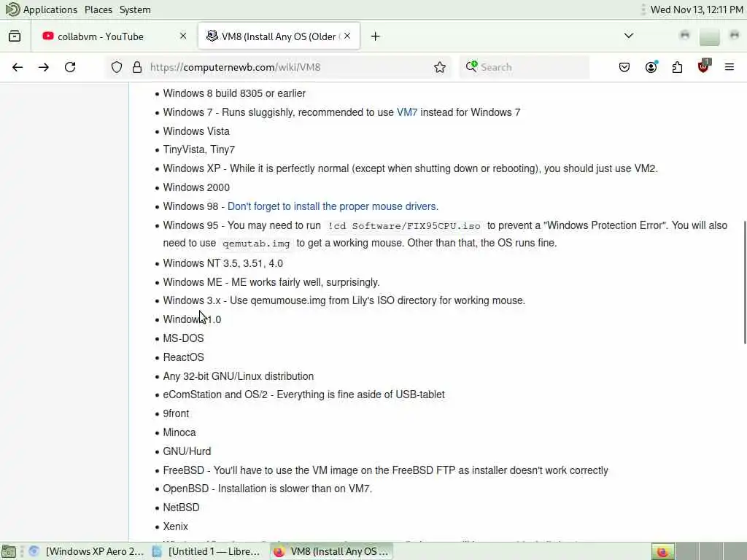Image resolution: width=747 pixels, height=560 pixels.
Task: Select the VM8 Install Any OS tab
Action: tap(279, 36)
